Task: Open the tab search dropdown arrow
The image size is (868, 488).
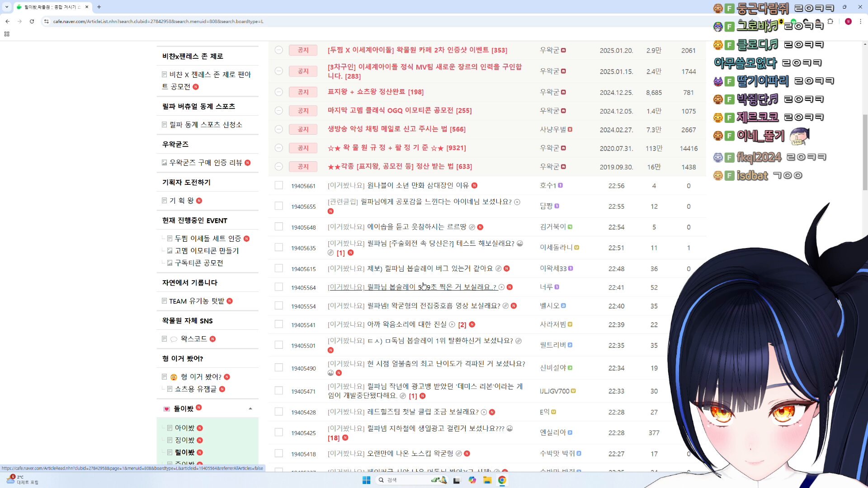Action: [x=7, y=7]
